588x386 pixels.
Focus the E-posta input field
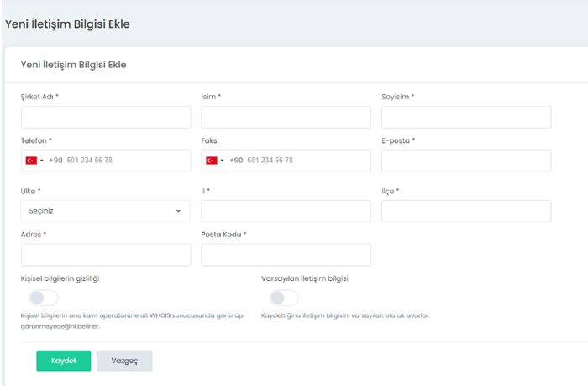pyautogui.click(x=466, y=161)
